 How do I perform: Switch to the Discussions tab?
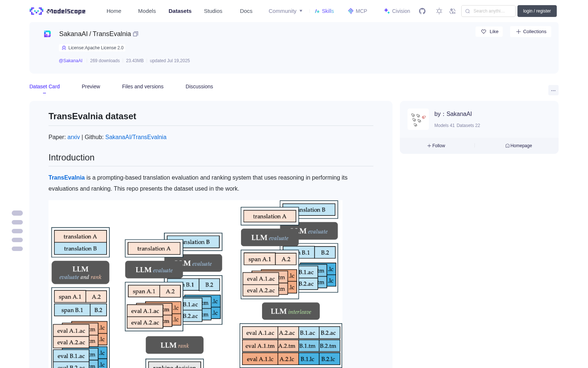[199, 86]
